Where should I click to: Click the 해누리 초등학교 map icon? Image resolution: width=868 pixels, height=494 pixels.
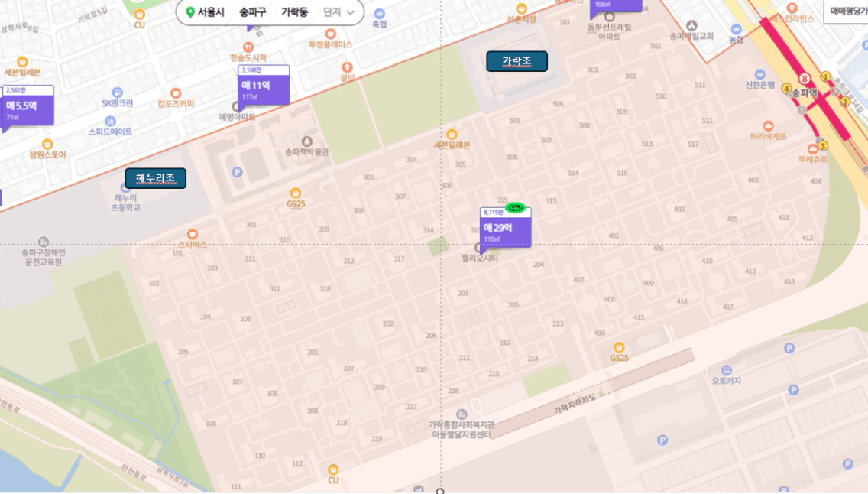click(x=125, y=188)
